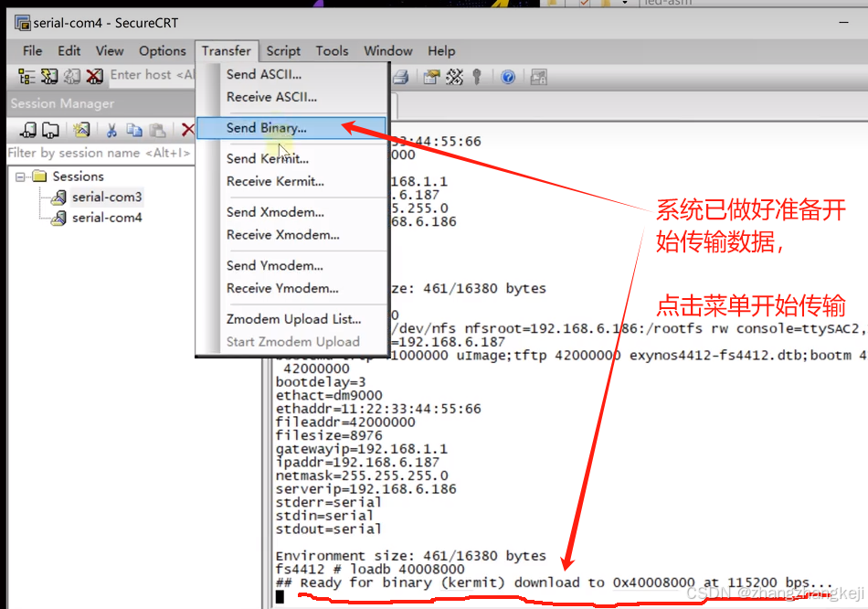
Task: Click the Reconnect toolbar icon
Action: point(72,76)
